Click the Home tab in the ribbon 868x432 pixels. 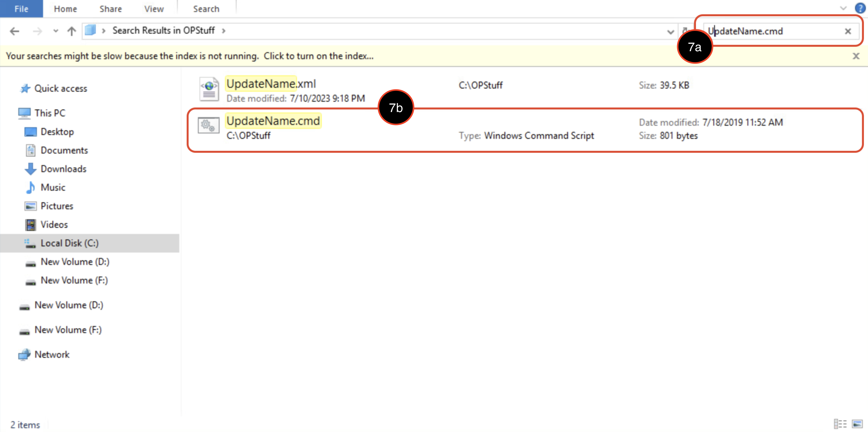65,9
